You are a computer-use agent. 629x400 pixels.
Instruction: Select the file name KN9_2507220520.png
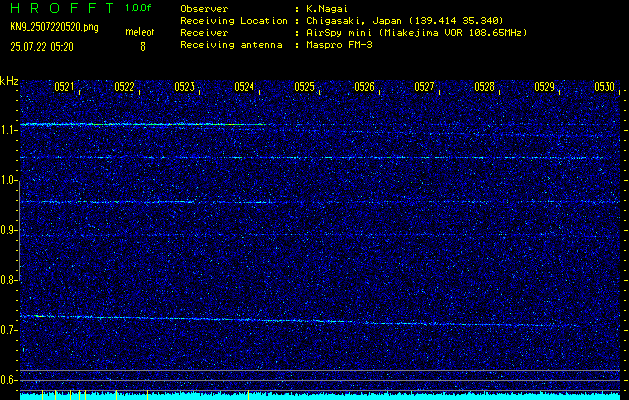pyautogui.click(x=55, y=27)
